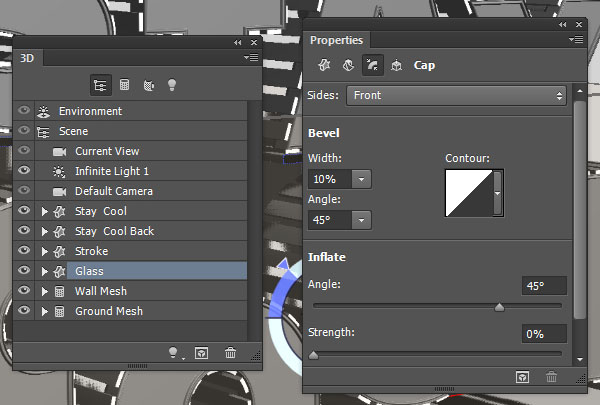Open the Contour picker arrow
This screenshot has height=405, width=600.
pyautogui.click(x=497, y=193)
